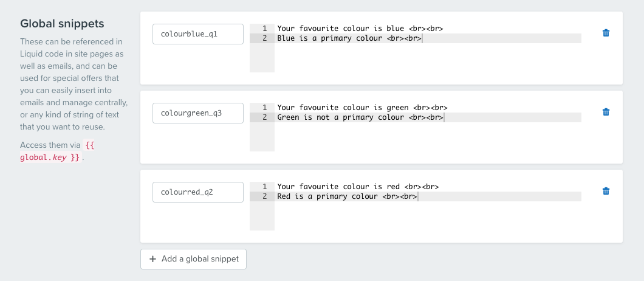Click line 'Blue is a primary colour'
644x281 pixels.
pyautogui.click(x=428, y=38)
